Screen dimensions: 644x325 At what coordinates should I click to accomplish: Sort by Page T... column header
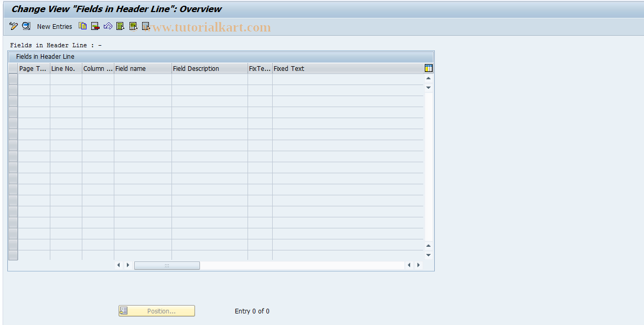34,68
